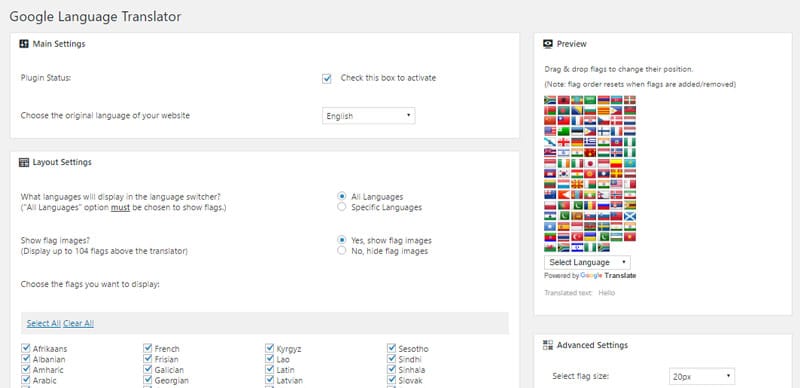The image size is (800, 388).
Task: Click the Esperanto green flag
Action: click(564, 131)
